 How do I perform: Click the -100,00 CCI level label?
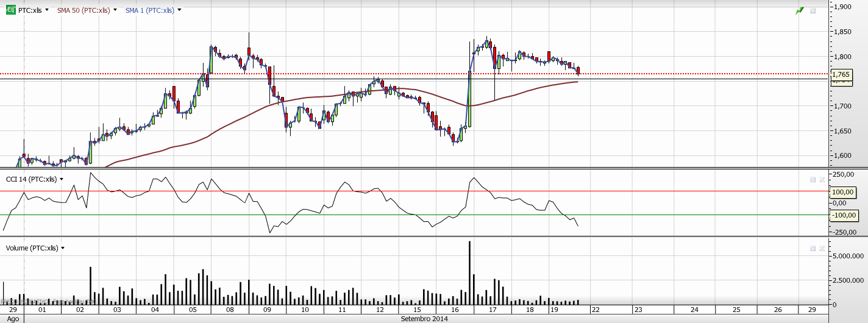(x=844, y=215)
